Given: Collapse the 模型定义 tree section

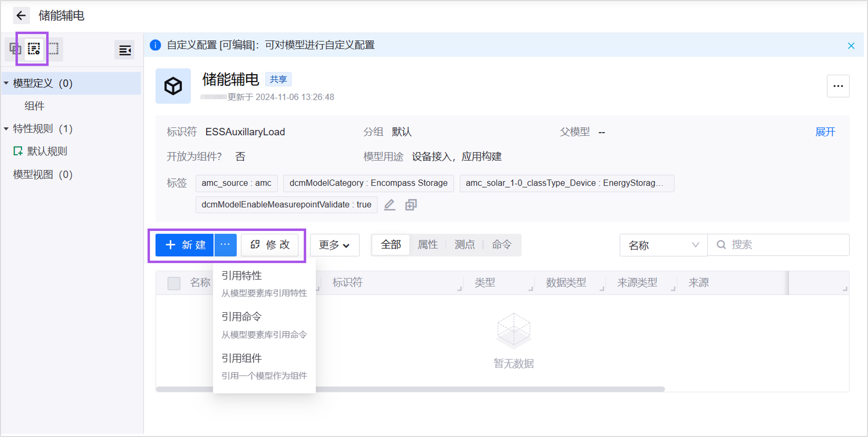Looking at the screenshot, I should click(x=6, y=83).
